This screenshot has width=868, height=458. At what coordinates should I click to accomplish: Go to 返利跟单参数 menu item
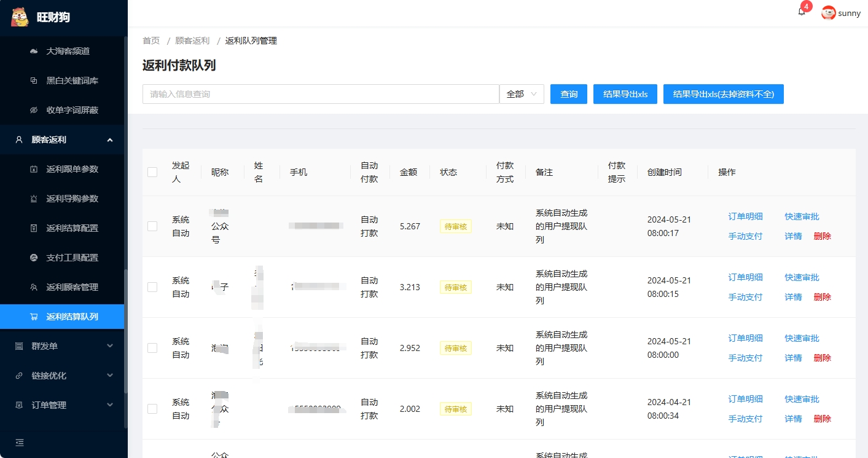[72, 169]
